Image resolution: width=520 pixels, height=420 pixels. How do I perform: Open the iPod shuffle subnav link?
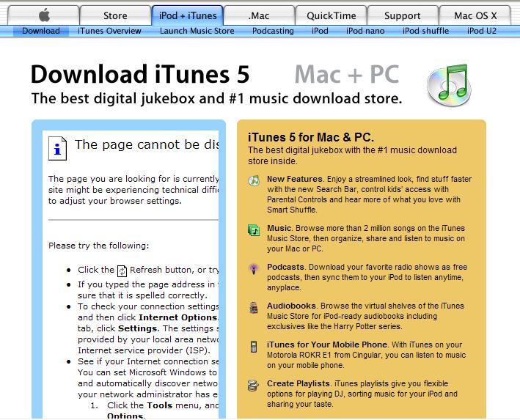click(x=429, y=31)
